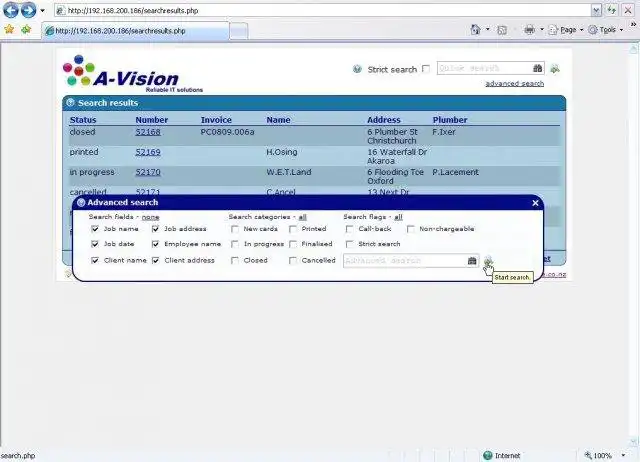Uncheck the Employee name checkbox
Viewport: 640px width, 462px height.
(155, 244)
